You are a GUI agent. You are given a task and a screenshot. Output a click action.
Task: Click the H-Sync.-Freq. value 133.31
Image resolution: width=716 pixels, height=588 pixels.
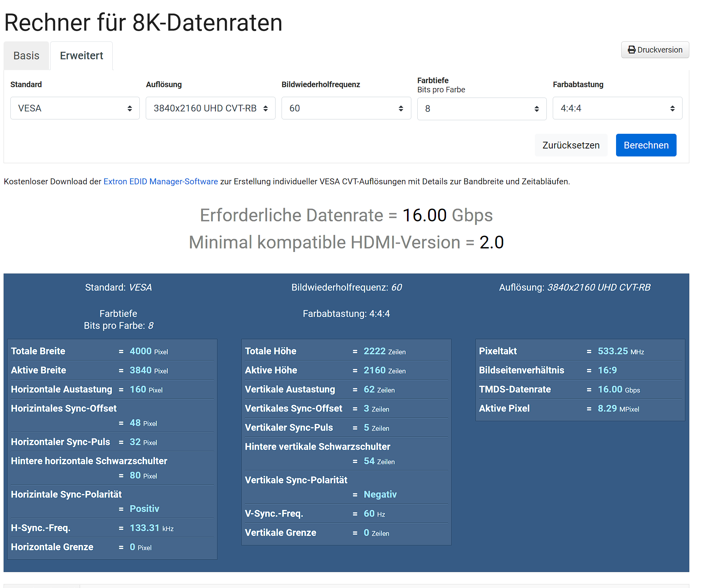[x=145, y=528]
